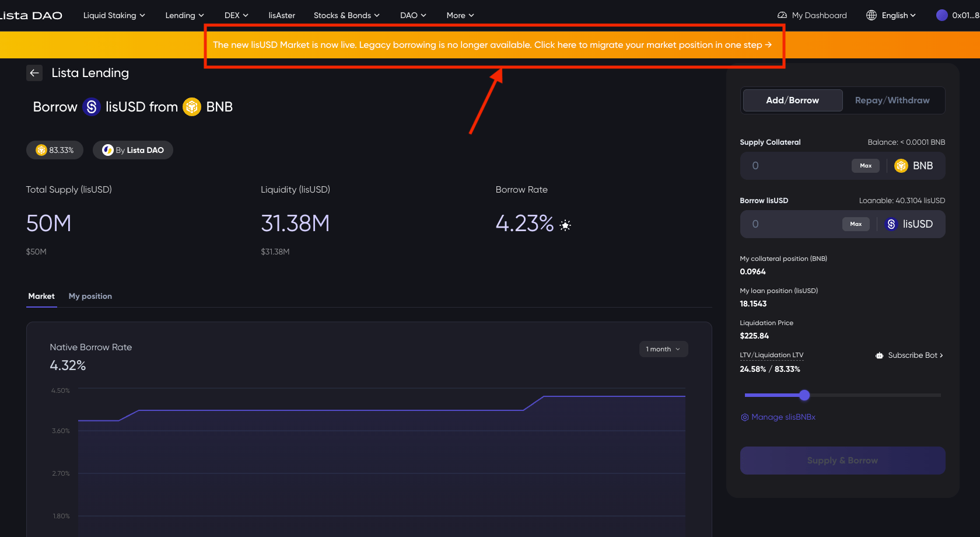Click the LTV slider handle
The height and width of the screenshot is (537, 980).
point(804,395)
